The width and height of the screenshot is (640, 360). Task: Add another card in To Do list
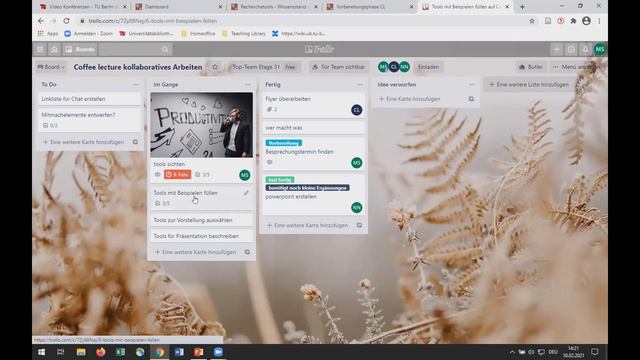click(84, 142)
